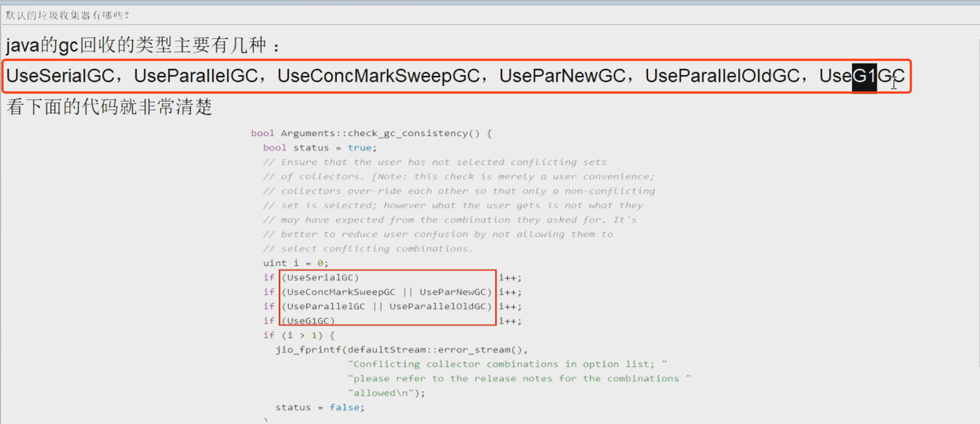
Task: Click UseParallelOldGC in the large list
Action: [x=722, y=76]
